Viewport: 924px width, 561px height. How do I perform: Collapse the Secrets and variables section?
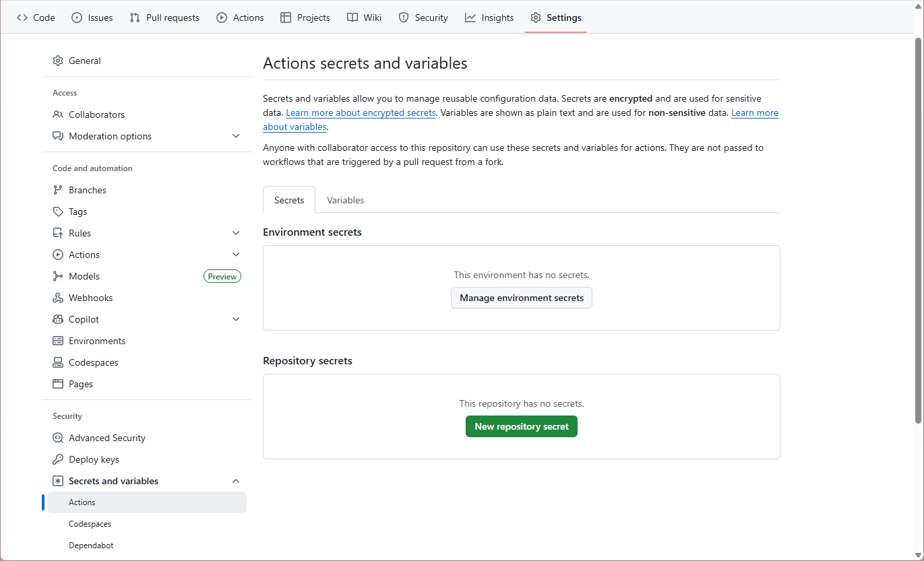(236, 480)
